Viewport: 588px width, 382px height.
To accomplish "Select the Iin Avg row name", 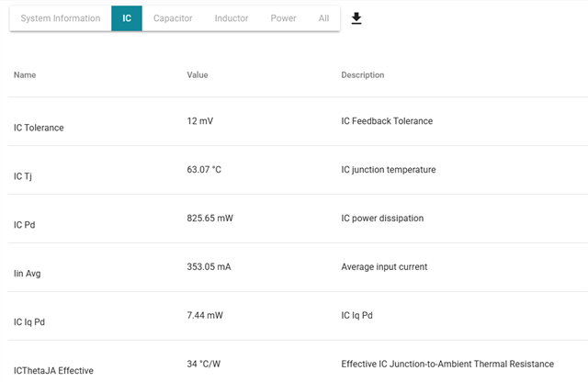I will [x=28, y=274].
